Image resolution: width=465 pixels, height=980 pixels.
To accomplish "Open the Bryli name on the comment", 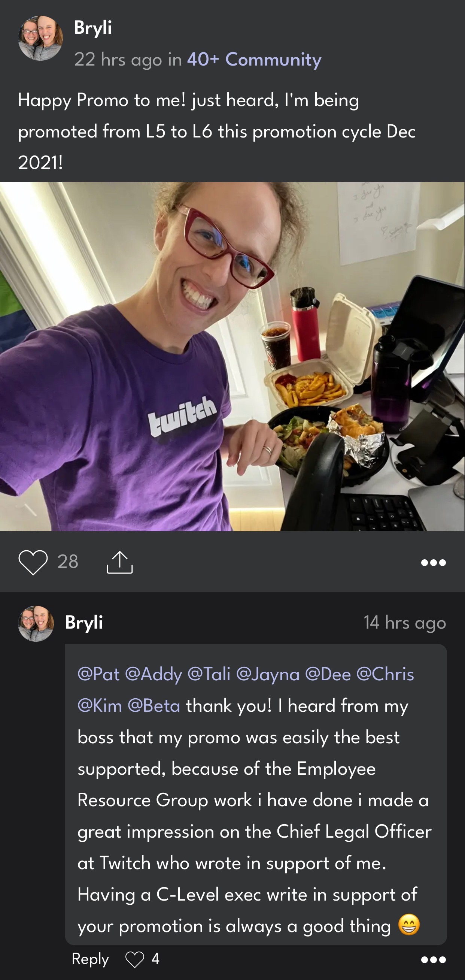I will (83, 622).
